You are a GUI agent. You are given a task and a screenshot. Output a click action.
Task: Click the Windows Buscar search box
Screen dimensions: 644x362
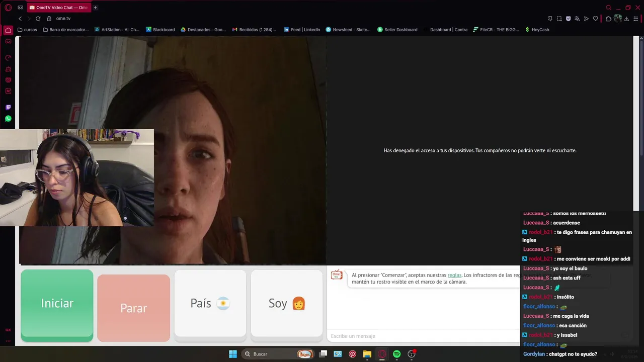277,354
